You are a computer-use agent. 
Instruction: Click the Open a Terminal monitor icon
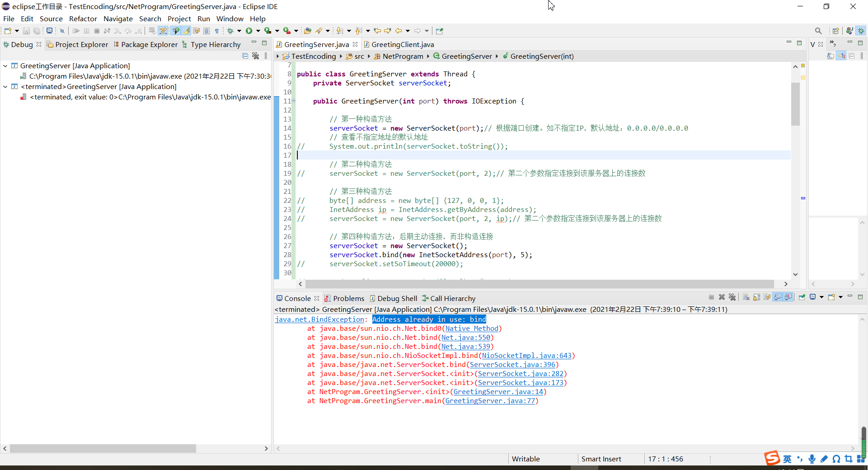[49, 31]
